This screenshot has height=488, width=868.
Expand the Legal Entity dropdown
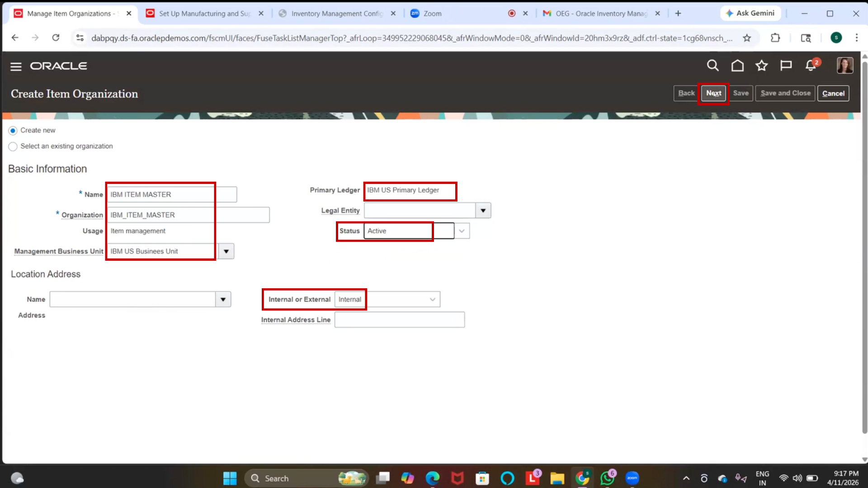pyautogui.click(x=483, y=211)
